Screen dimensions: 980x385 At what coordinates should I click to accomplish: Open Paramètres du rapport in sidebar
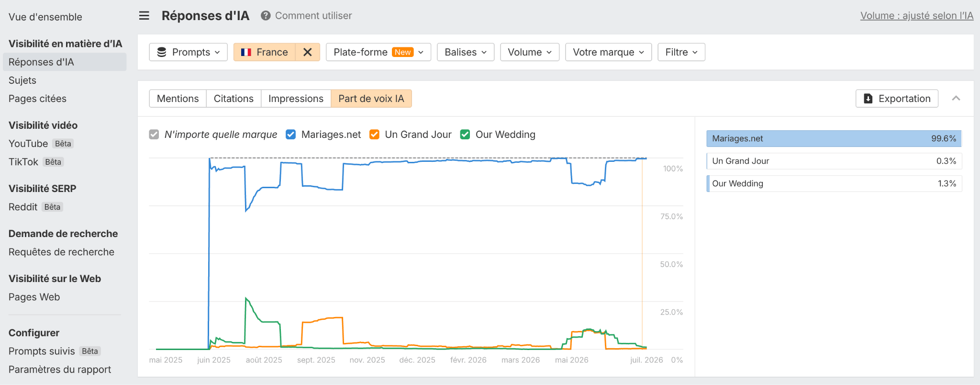click(60, 369)
